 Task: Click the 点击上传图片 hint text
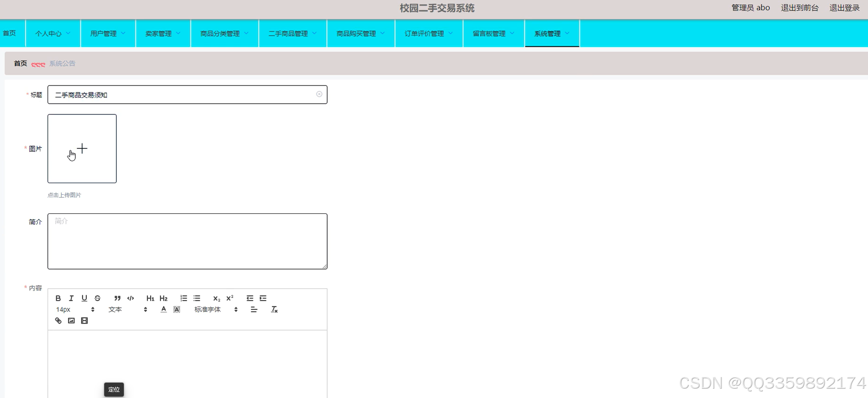(64, 195)
